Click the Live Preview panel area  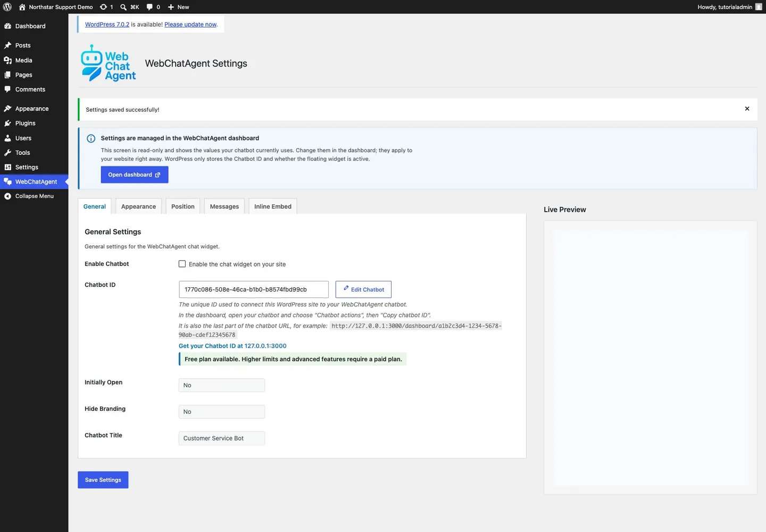[650, 358]
